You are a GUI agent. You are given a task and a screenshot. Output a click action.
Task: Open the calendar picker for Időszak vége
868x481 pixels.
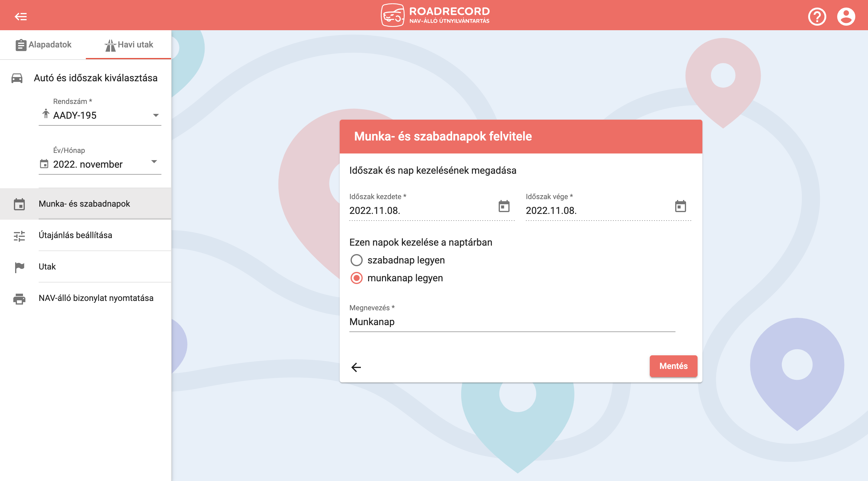point(680,206)
